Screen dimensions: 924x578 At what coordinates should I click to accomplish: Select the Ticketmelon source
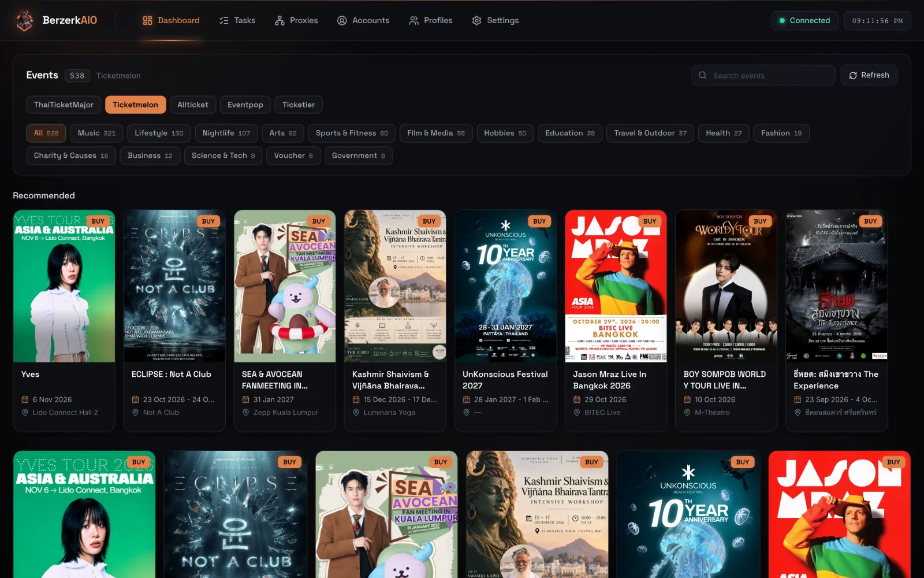click(x=135, y=105)
